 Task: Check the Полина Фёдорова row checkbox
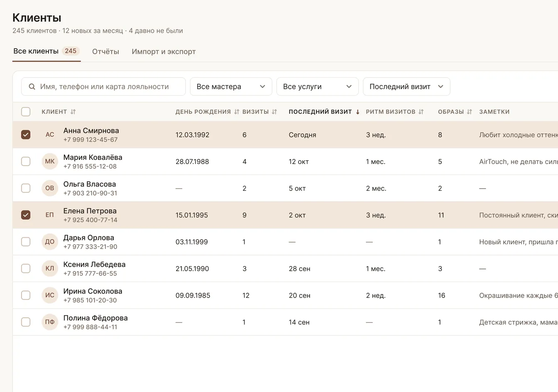26,322
